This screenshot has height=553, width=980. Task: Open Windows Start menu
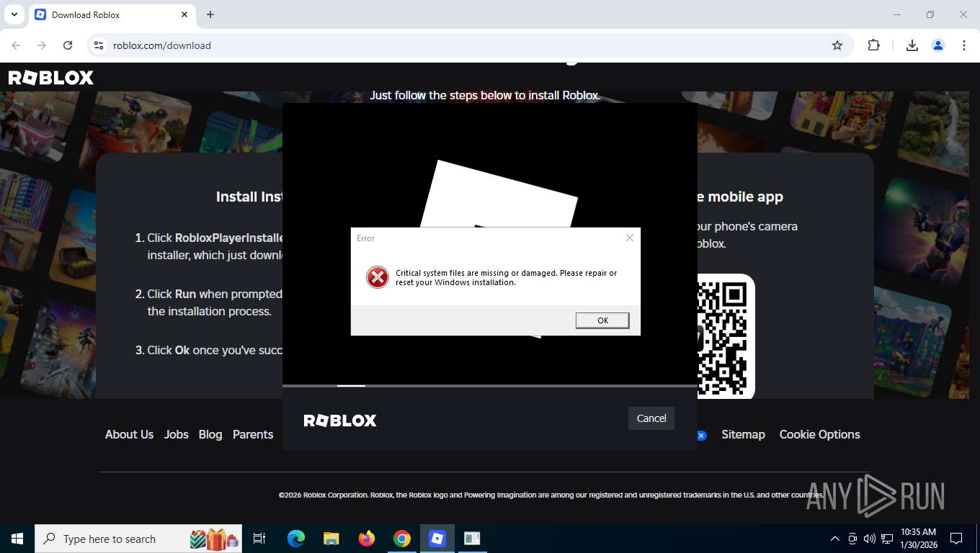click(17, 539)
